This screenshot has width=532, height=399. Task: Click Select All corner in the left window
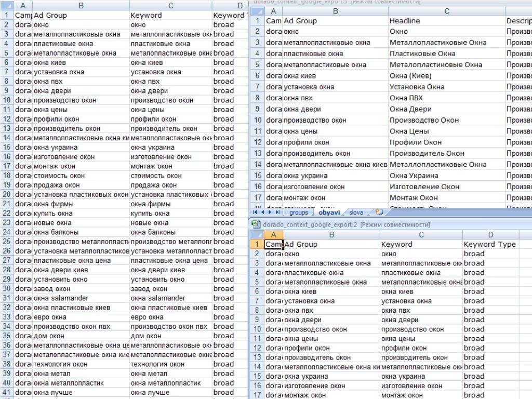(x=7, y=6)
